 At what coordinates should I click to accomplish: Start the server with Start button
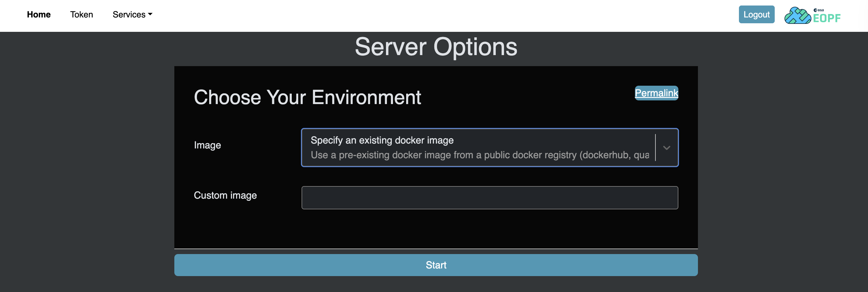[436, 265]
